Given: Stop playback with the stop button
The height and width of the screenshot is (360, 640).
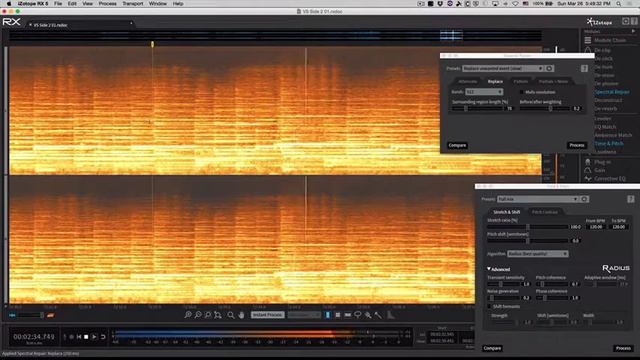Looking at the screenshot, I should [x=86, y=337].
